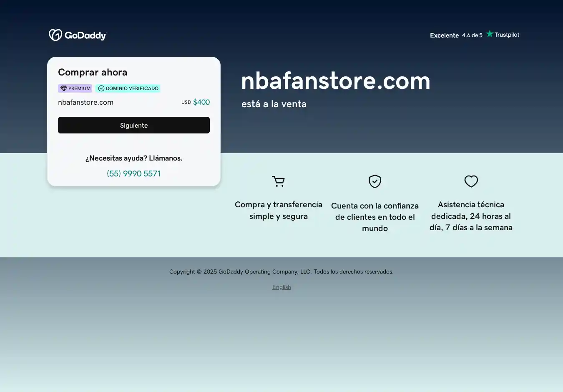Click the heart support icon
Image resolution: width=563 pixels, height=392 pixels.
pyautogui.click(x=471, y=181)
